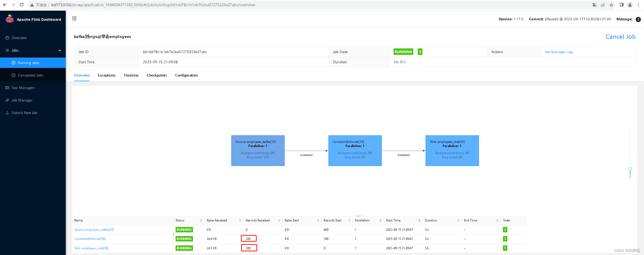Bookmark this page with star icon
Viewport: 644px width, 255px height.
click(611, 5)
